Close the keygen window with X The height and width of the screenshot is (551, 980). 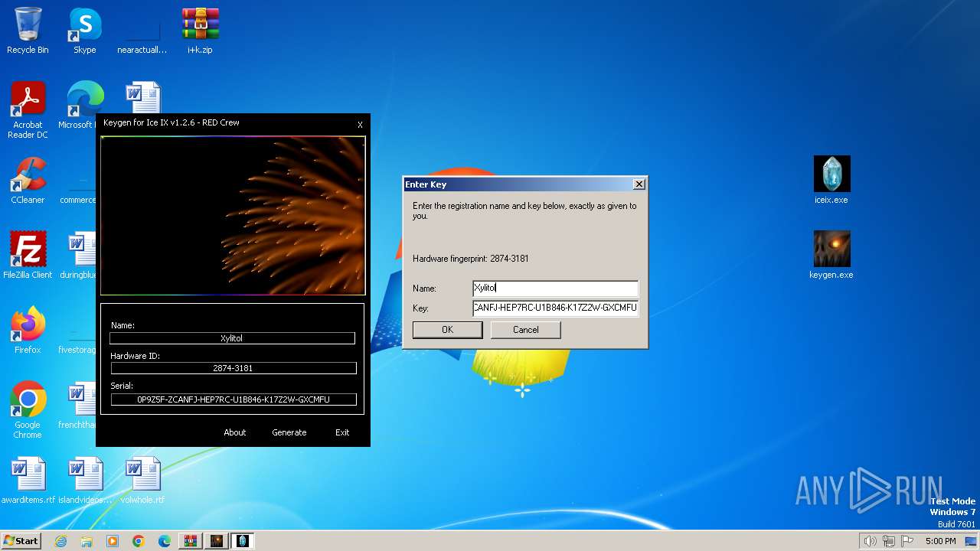coord(360,125)
